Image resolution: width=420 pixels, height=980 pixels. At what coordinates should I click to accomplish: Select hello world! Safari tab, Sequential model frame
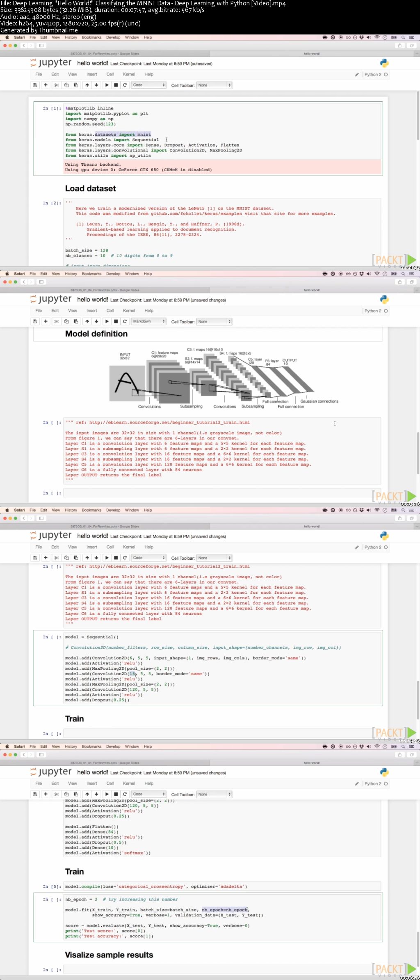pyautogui.click(x=312, y=527)
